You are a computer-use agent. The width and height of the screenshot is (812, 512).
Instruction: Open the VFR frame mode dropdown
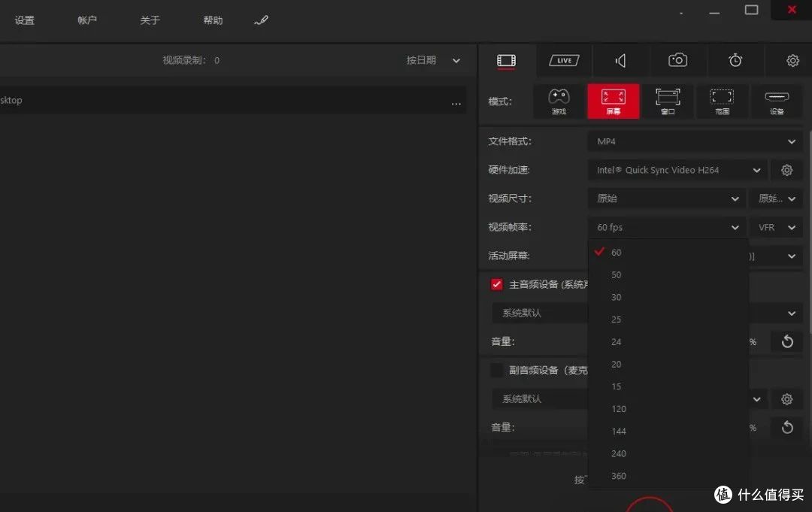coord(776,227)
